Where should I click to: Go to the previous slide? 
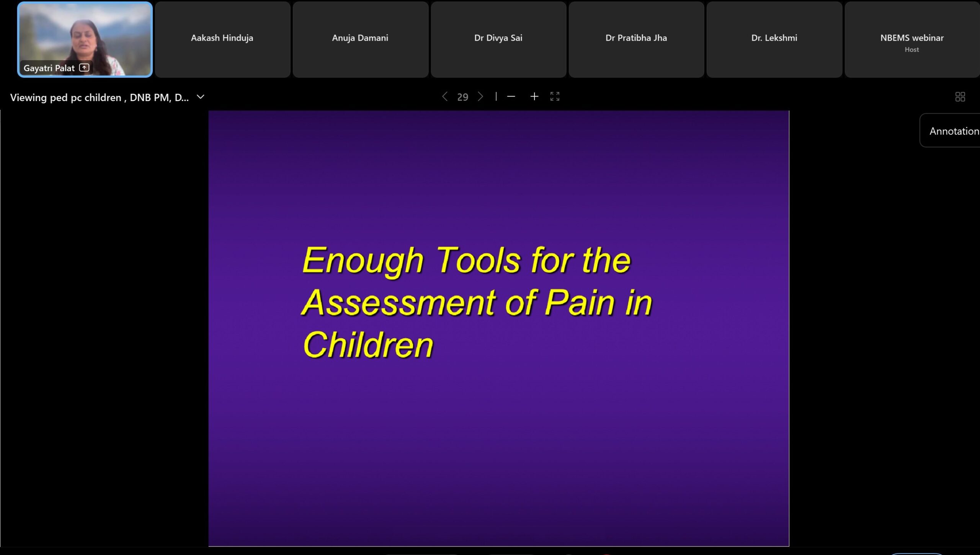pyautogui.click(x=444, y=97)
